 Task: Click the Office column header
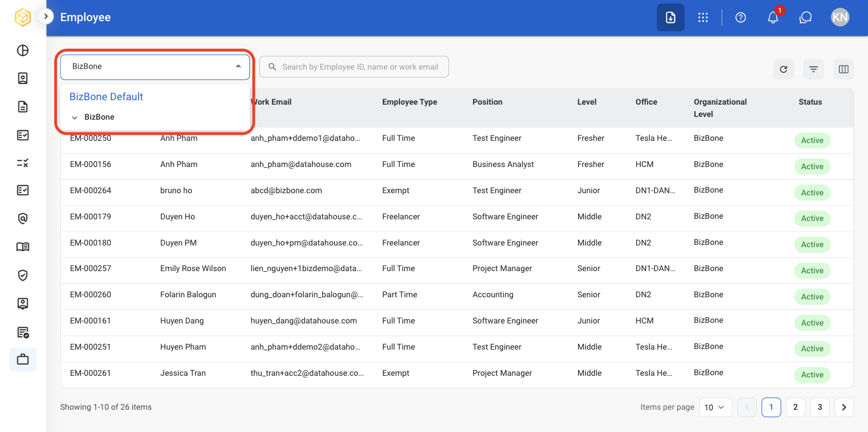[647, 102]
